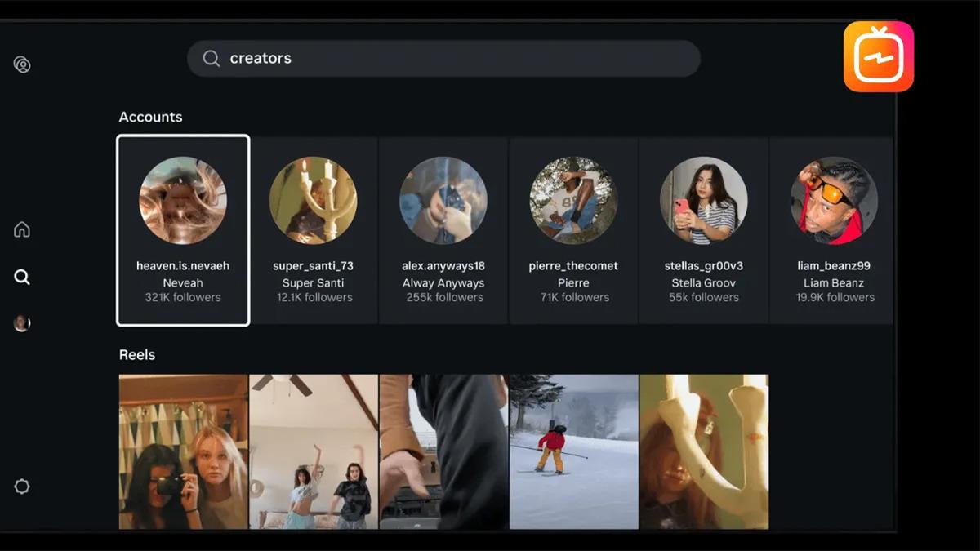Click the liam_beanz99 account card
Viewport: 980px width, 551px height.
834,229
